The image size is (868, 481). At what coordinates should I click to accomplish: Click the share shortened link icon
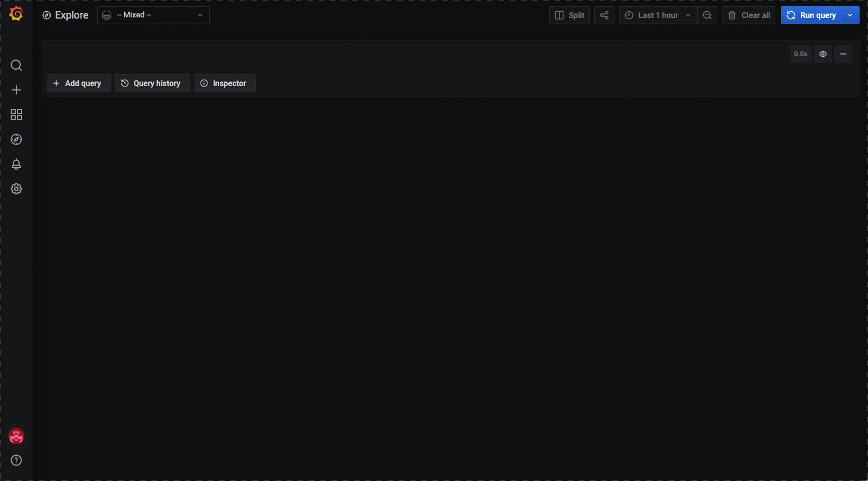coord(604,15)
